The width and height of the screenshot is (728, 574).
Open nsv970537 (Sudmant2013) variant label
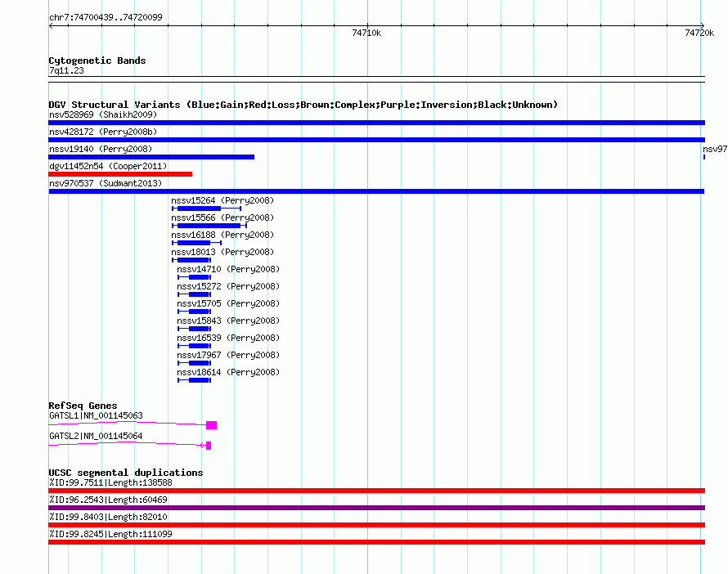point(106,183)
